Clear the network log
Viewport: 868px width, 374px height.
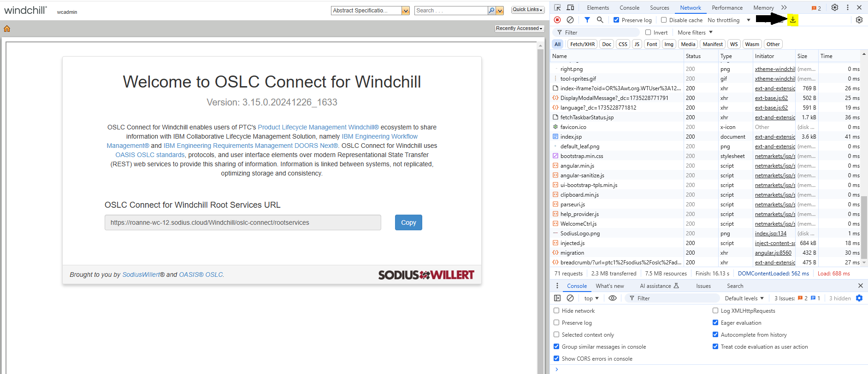(570, 20)
